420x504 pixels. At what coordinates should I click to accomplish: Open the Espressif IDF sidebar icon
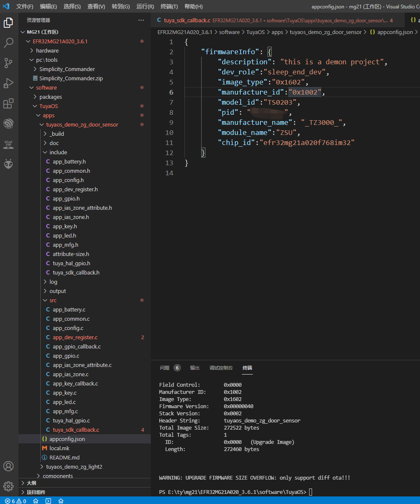(8, 124)
